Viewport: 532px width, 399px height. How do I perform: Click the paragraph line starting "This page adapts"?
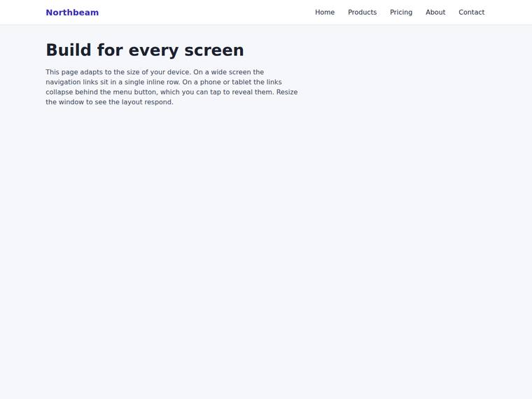click(x=155, y=72)
